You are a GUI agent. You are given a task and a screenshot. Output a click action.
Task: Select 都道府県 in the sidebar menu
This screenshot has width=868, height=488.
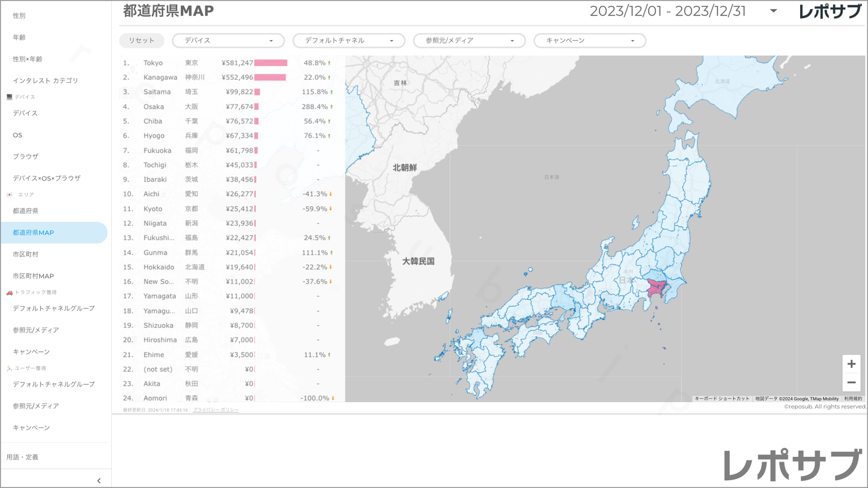[26, 211]
